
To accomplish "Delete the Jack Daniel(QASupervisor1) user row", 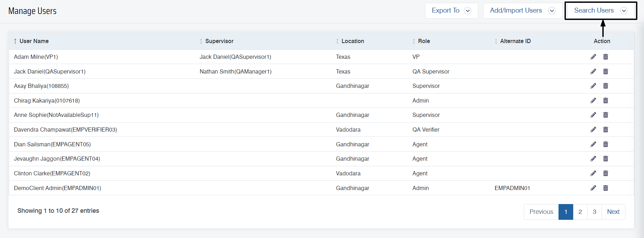I will tap(605, 71).
